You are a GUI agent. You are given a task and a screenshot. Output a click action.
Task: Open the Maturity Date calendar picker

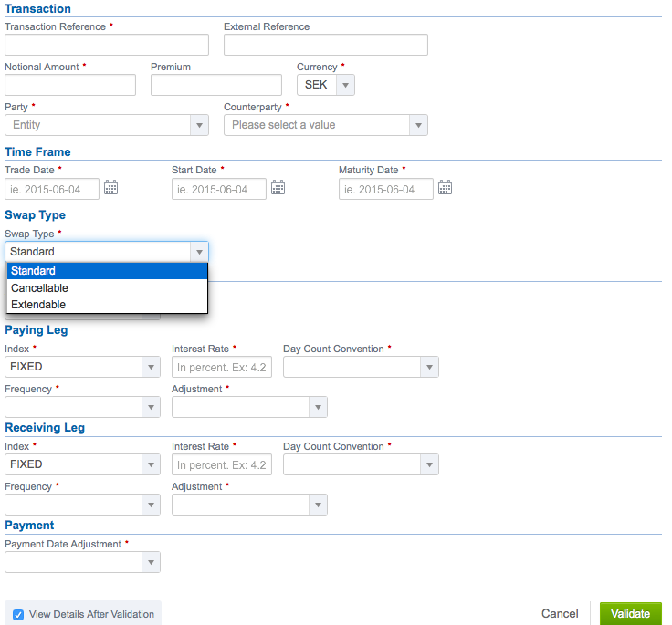[445, 188]
